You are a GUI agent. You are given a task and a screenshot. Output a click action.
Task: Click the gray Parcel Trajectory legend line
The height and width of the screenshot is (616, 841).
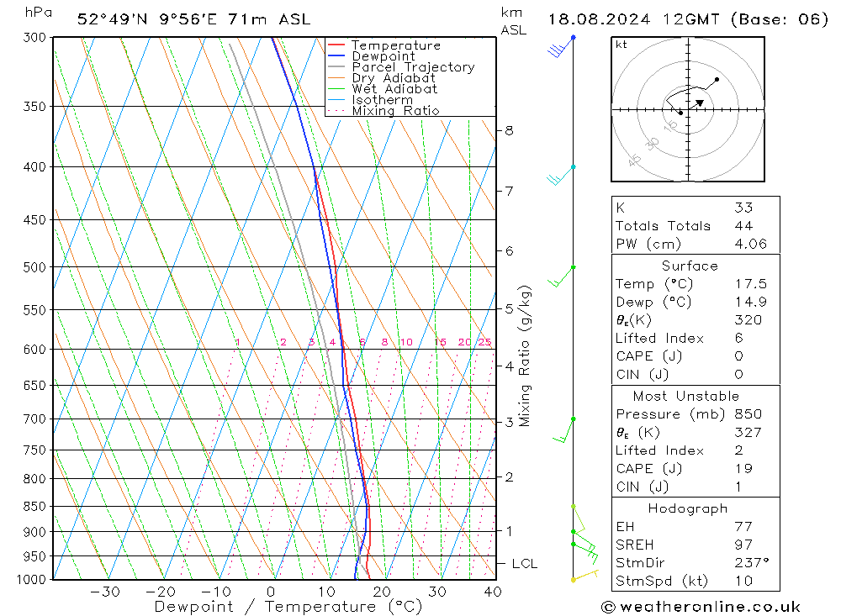pos(336,67)
